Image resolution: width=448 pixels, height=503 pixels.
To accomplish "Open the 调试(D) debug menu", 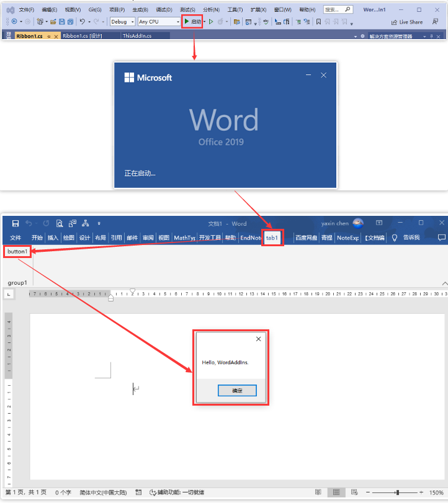I will tap(164, 10).
